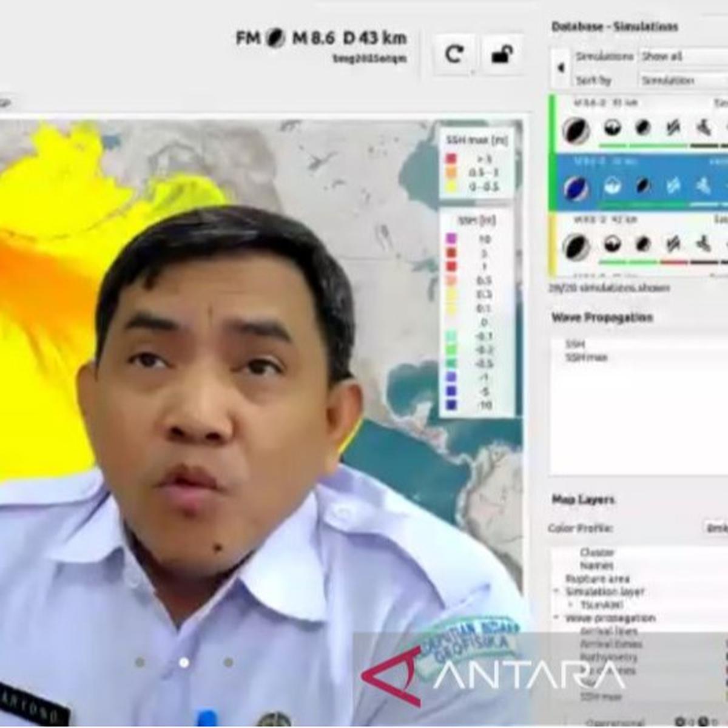The image size is (728, 728).
Task: Click half-filled circle icon in highlighted blue row
Action: pos(613,186)
